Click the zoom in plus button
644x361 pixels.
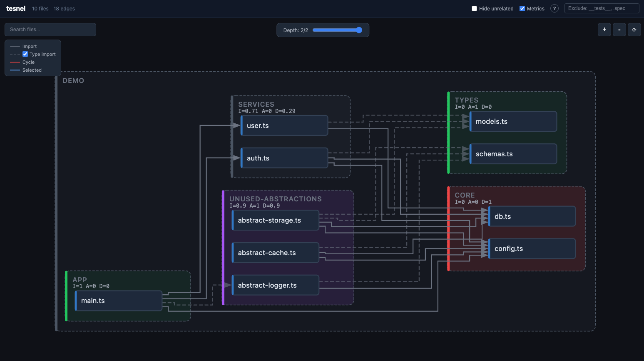[x=604, y=30]
